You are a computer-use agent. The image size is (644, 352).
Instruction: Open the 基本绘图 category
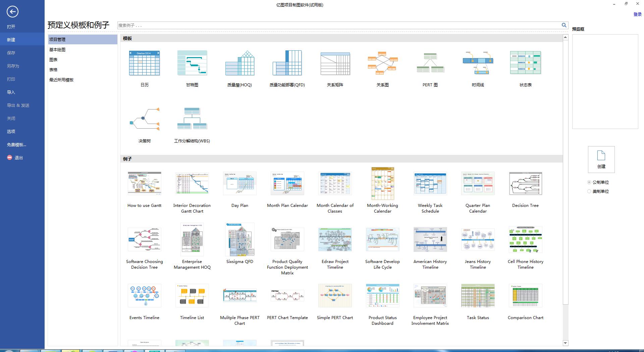[57, 50]
